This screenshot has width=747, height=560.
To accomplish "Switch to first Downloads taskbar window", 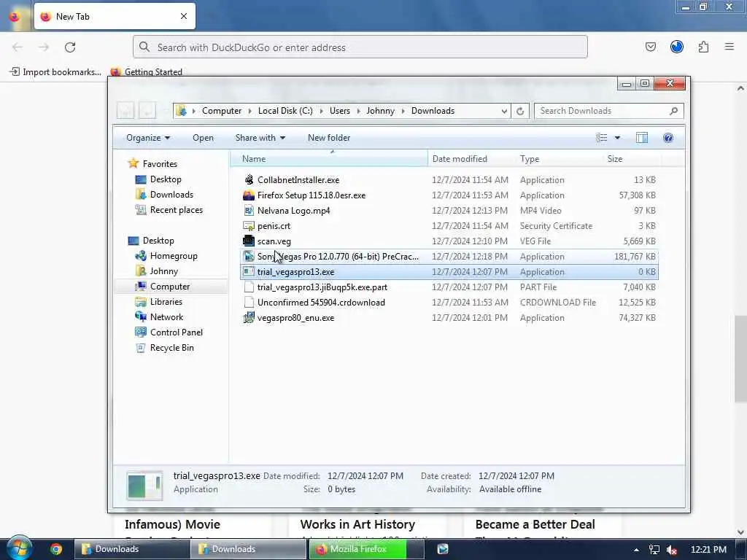I will pyautogui.click(x=131, y=549).
